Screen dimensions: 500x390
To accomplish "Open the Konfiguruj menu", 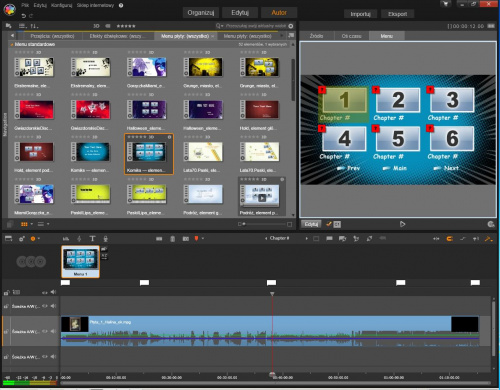I will click(62, 5).
